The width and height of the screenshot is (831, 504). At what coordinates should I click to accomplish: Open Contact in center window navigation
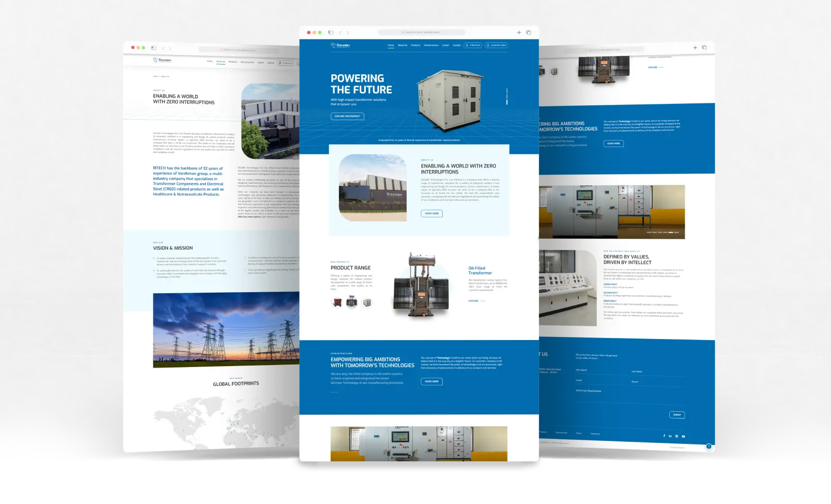(457, 45)
